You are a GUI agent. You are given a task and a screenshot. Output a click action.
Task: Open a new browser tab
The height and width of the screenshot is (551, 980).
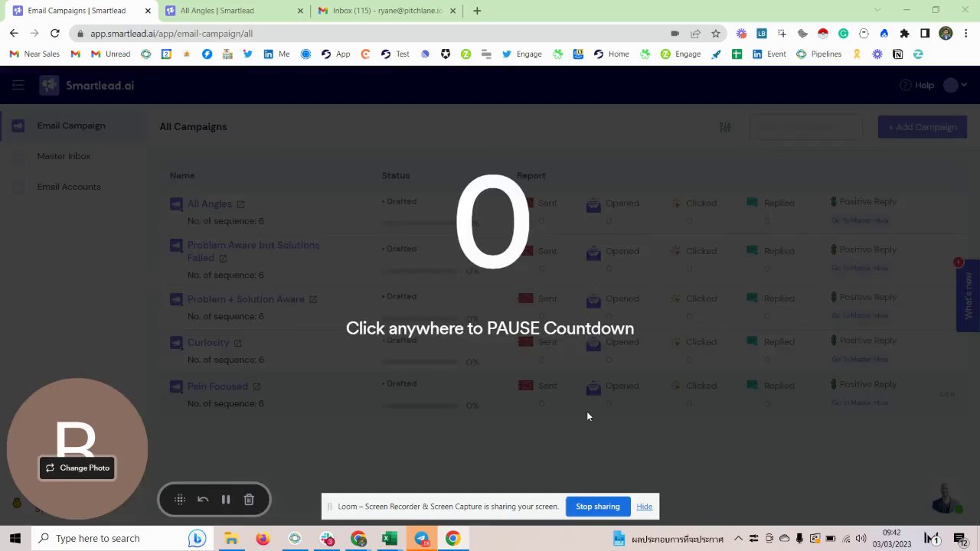tap(477, 11)
